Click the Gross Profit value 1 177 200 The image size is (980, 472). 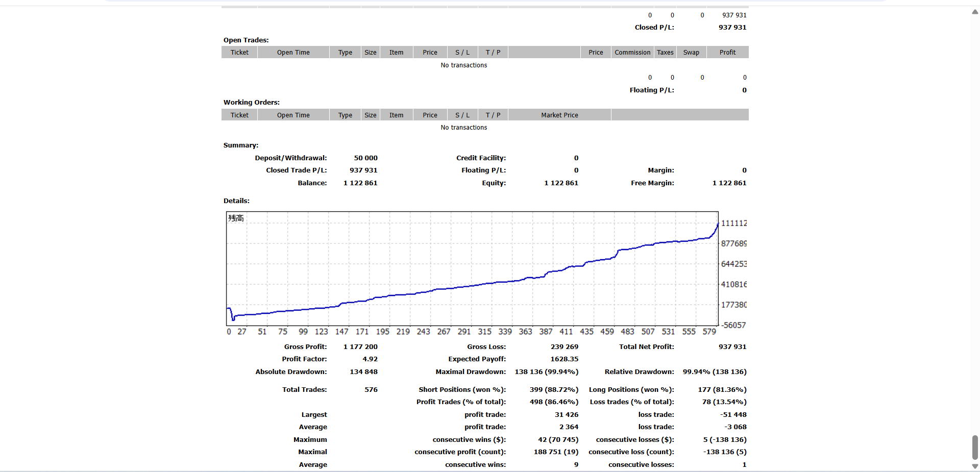point(360,347)
